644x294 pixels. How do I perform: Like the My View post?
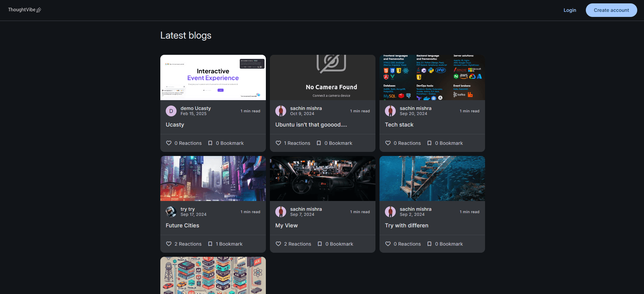pyautogui.click(x=278, y=244)
